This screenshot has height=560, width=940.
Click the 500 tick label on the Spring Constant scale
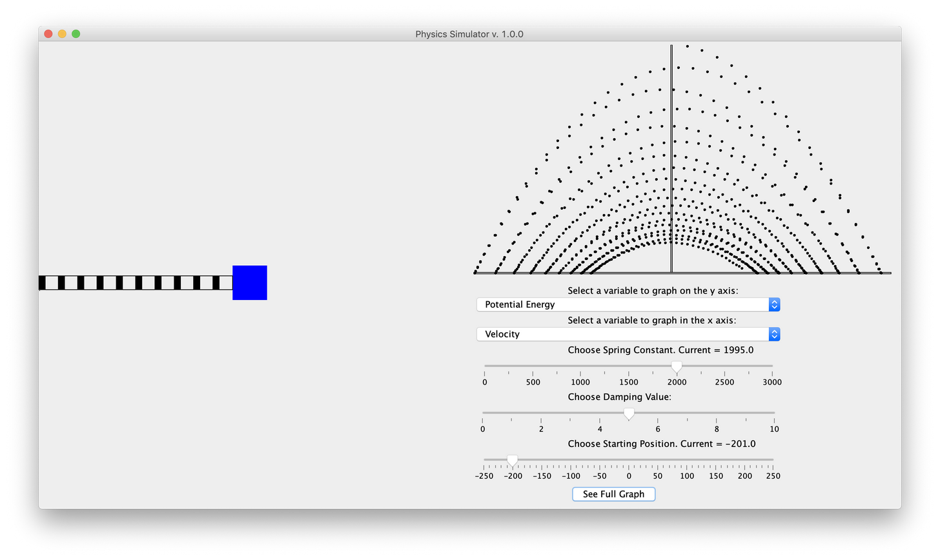coord(533,382)
